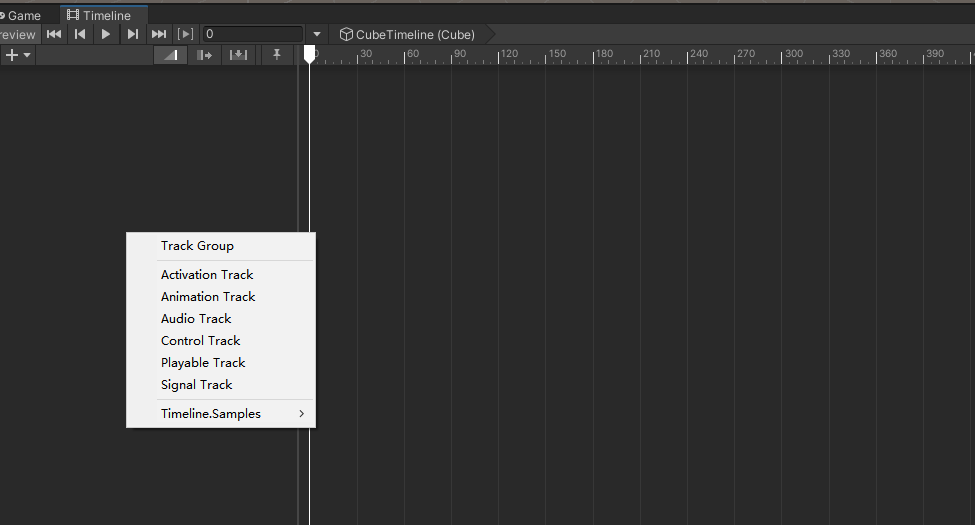Step back to the previous frame
The image size is (975, 525).
coord(80,34)
